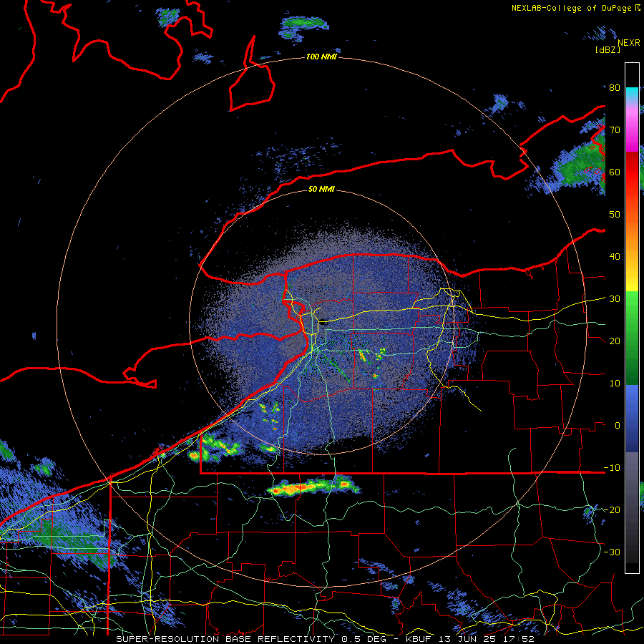The image size is (644, 644).
Task: Click the -10 value on dBZ scale
Action: 612,468
